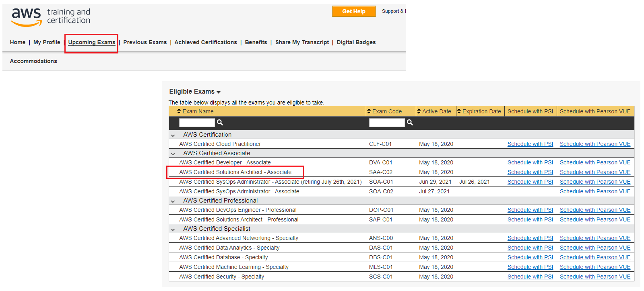The image size is (644, 291).
Task: Collapse the AWS Certified Specialist group
Action: pyautogui.click(x=173, y=230)
